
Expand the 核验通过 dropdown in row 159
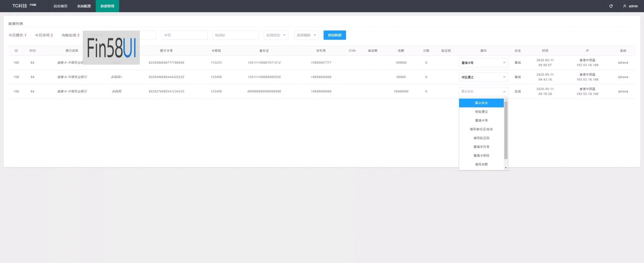483,77
